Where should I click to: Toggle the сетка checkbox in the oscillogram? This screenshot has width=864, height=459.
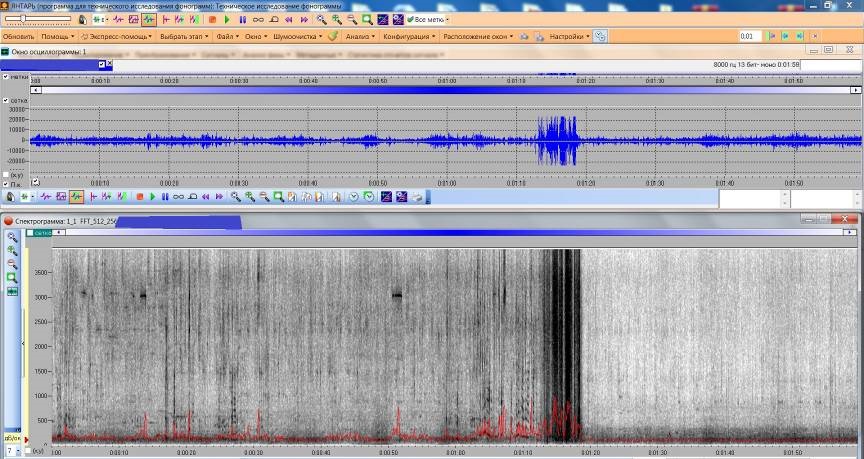[6, 101]
